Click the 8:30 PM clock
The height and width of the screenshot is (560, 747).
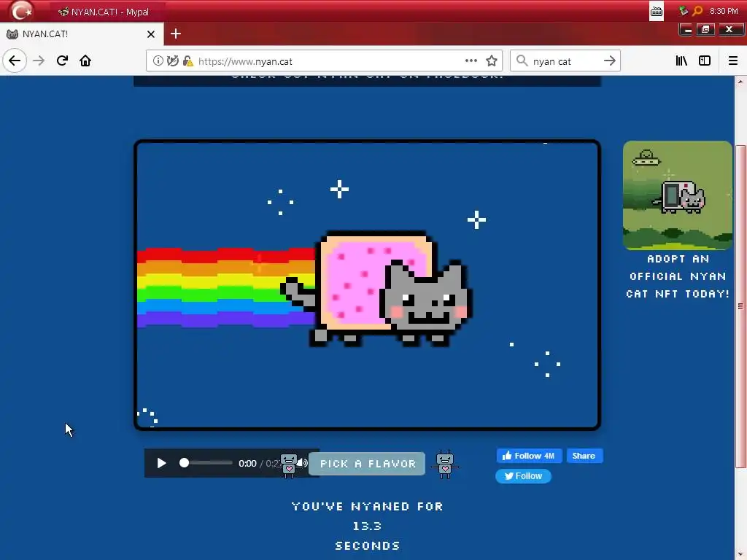(724, 11)
